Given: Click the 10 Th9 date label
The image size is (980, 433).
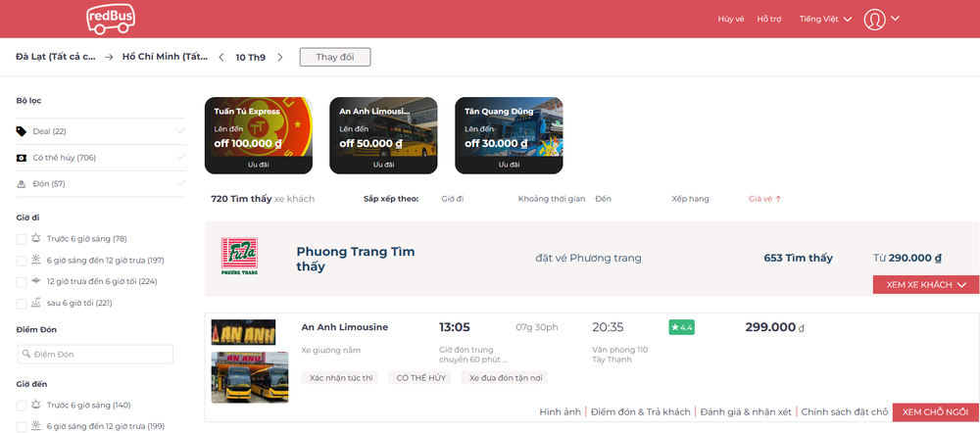Looking at the screenshot, I should 251,58.
